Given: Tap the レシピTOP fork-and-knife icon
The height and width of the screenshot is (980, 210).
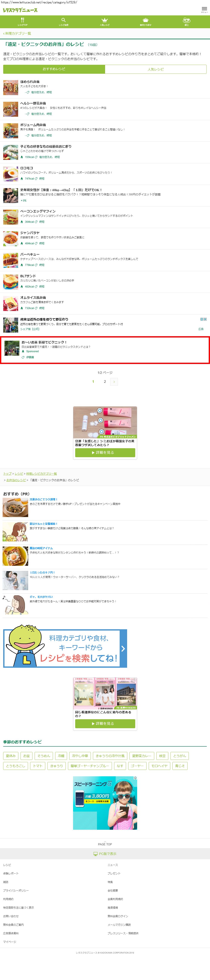Looking at the screenshot, I should pyautogui.click(x=22, y=20).
